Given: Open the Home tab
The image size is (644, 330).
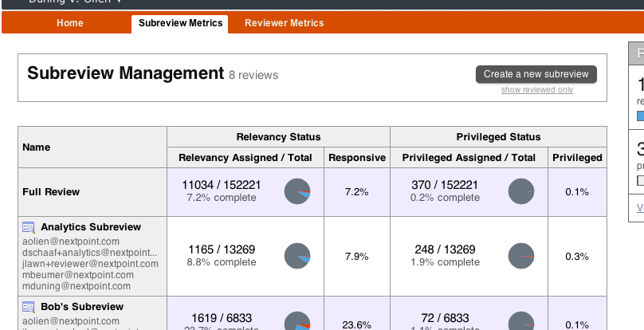Looking at the screenshot, I should click(x=70, y=23).
